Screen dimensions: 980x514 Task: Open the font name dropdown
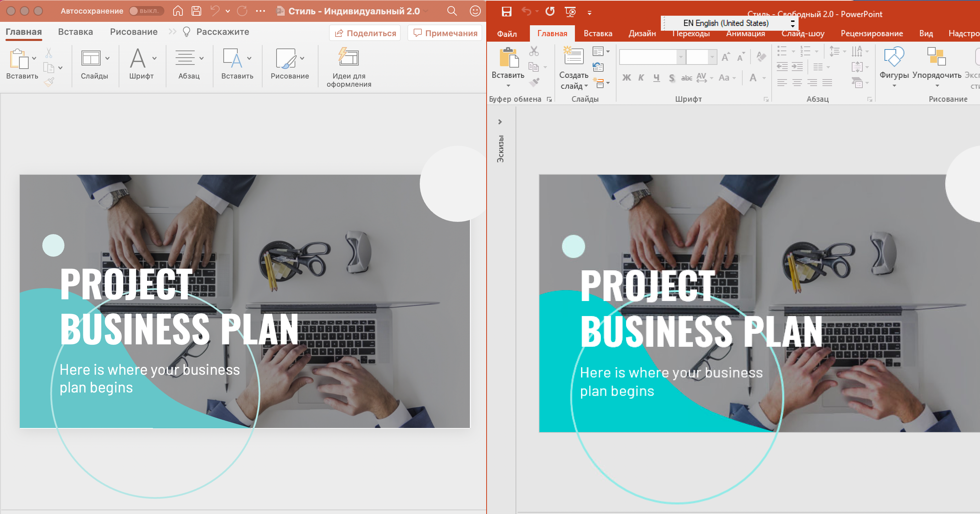681,57
